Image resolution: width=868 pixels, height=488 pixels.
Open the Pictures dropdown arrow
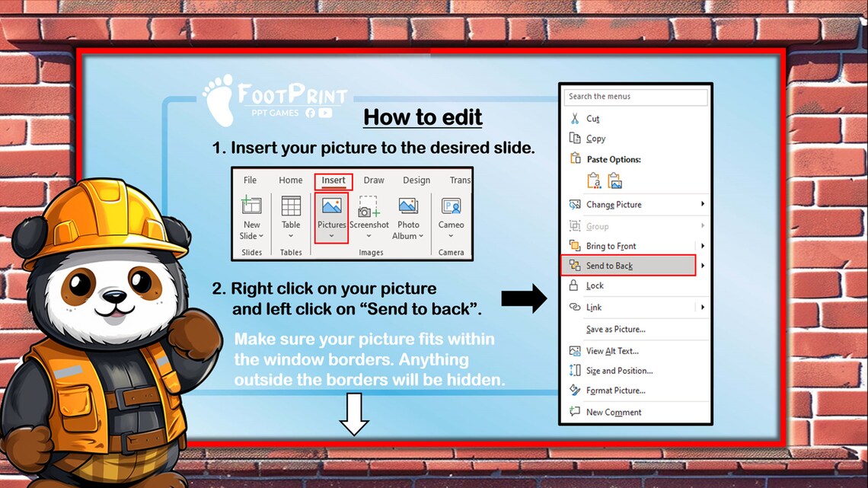332,234
